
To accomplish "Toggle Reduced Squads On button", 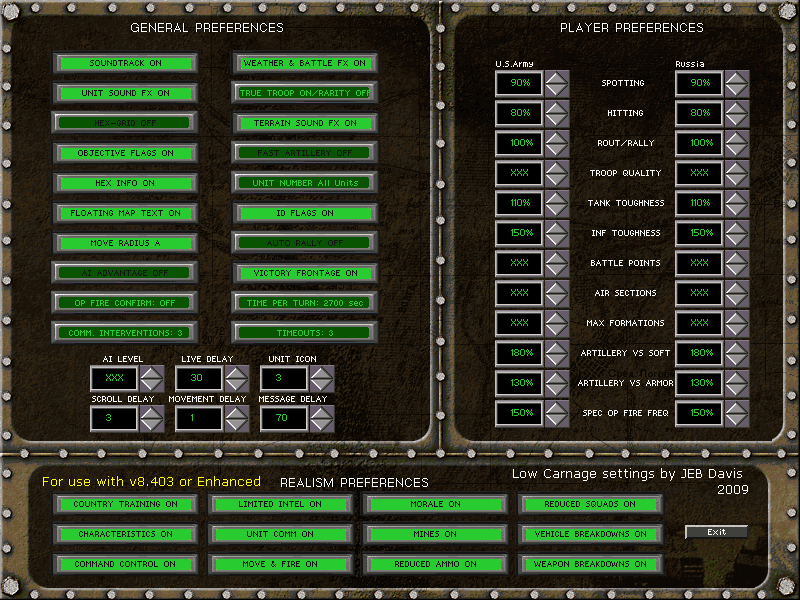I will (590, 504).
